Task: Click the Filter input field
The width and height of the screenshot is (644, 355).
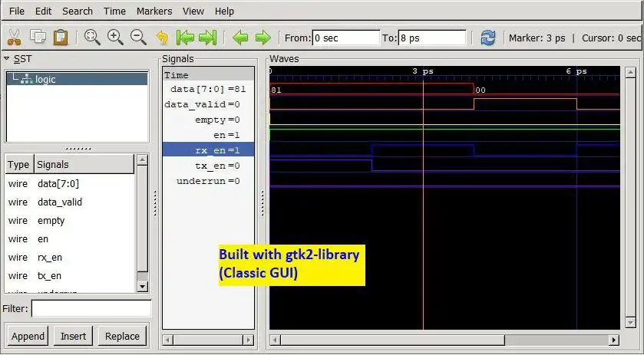Action: tap(91, 309)
